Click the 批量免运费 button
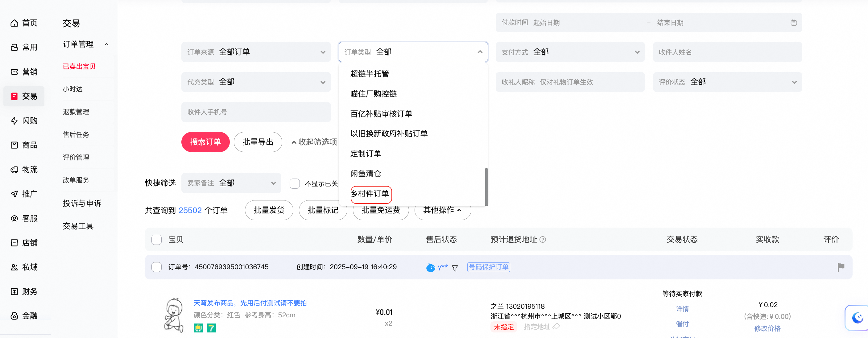Image resolution: width=868 pixels, height=338 pixels. [x=381, y=210]
